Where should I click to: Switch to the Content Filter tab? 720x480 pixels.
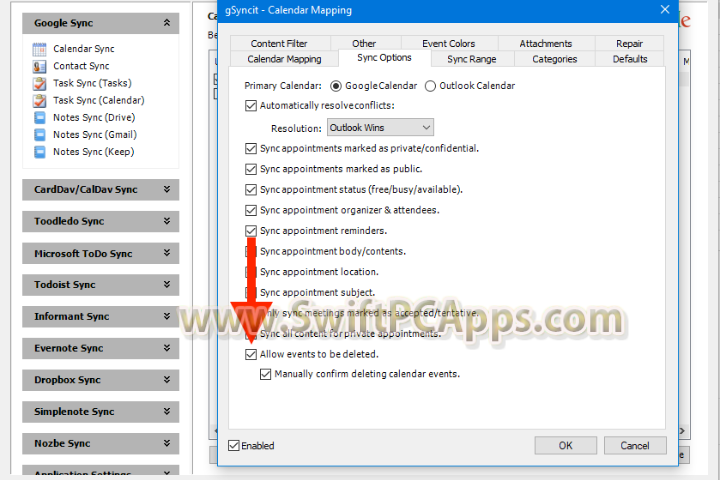(x=279, y=43)
